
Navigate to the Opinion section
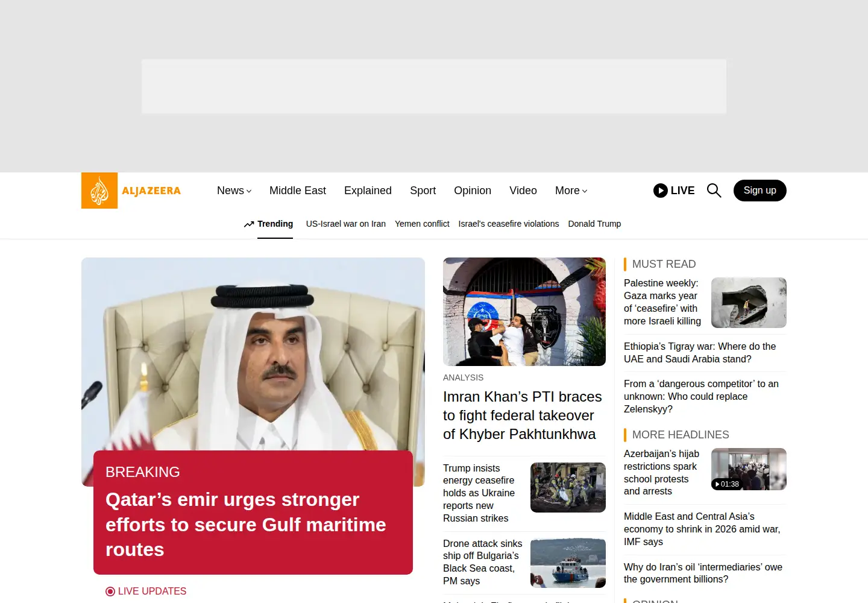473,191
